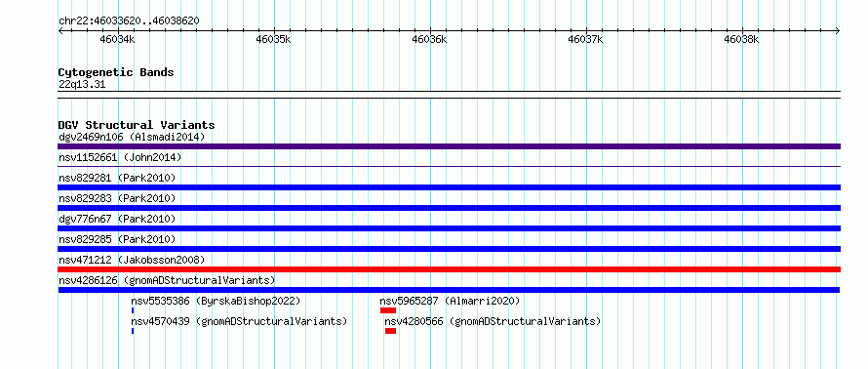
Task: Open the nsv4570439 (gnomADStructuralVariants) label
Action: click(x=239, y=321)
